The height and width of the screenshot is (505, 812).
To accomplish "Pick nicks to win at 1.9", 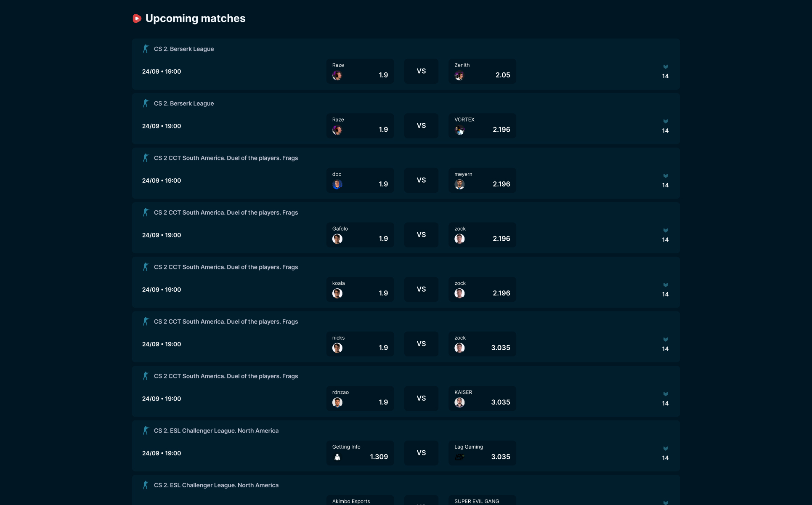I will click(360, 344).
